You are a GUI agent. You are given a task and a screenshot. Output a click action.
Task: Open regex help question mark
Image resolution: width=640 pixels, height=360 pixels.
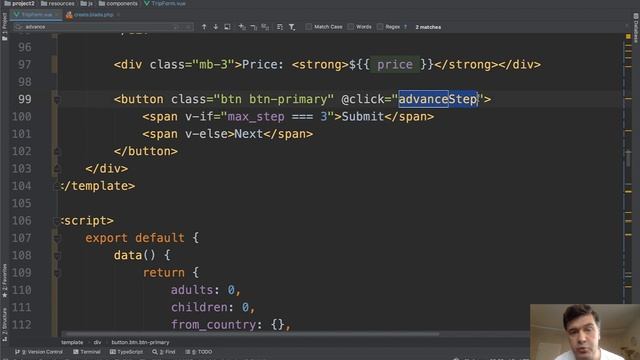coord(405,27)
